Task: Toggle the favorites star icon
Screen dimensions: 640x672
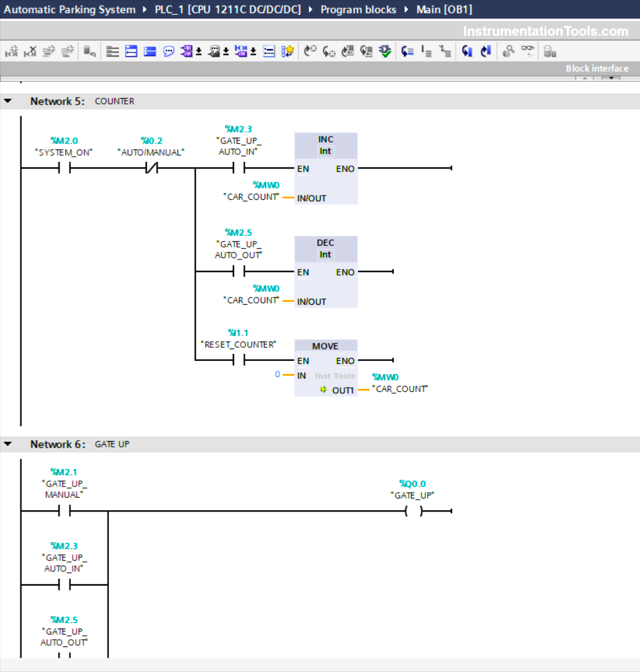Action: point(288,52)
